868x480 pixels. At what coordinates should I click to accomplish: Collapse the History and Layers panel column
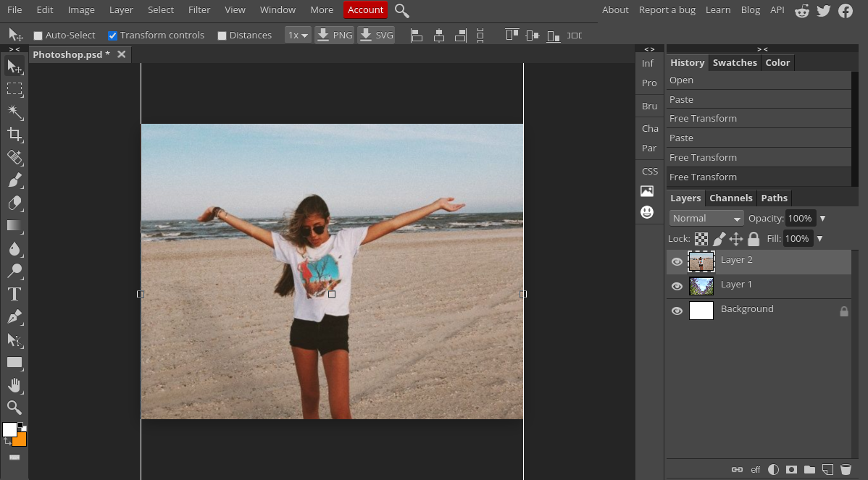click(x=762, y=49)
